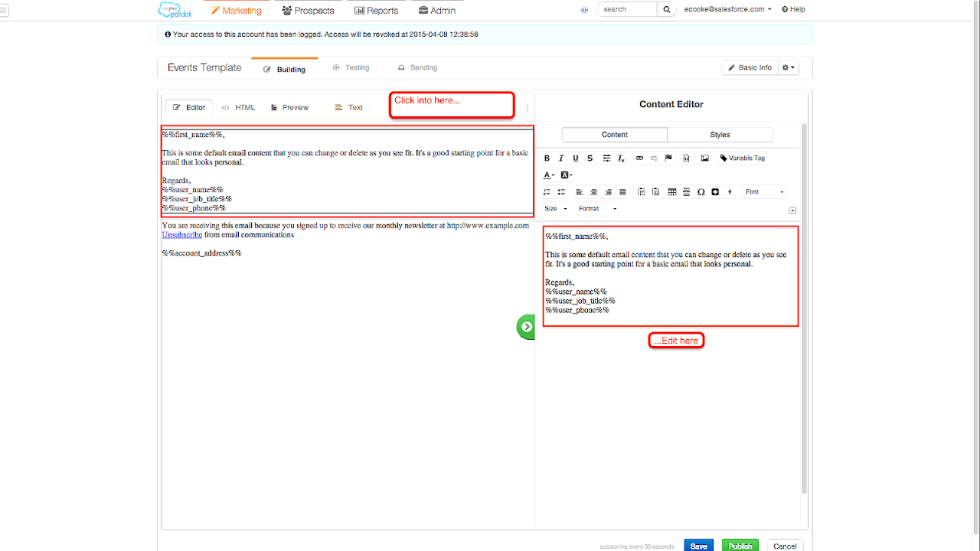The width and height of the screenshot is (980, 551).
Task: Open the text color dropdown
Action: tap(549, 175)
